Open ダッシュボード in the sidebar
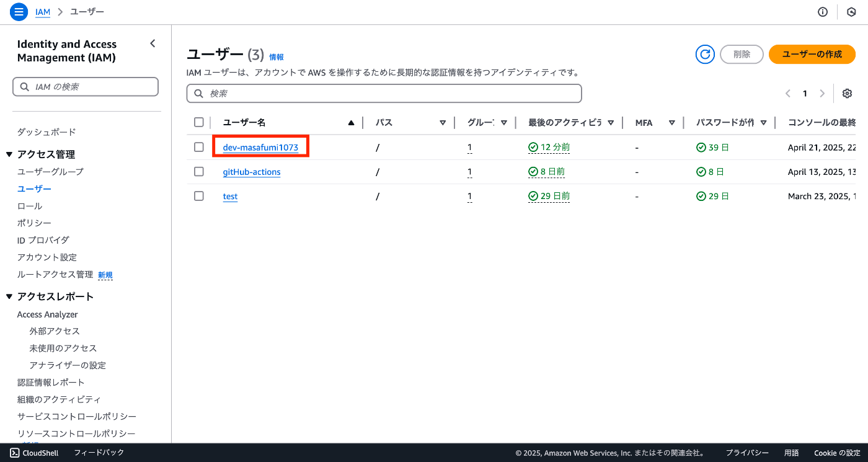The width and height of the screenshot is (868, 462). [x=46, y=132]
